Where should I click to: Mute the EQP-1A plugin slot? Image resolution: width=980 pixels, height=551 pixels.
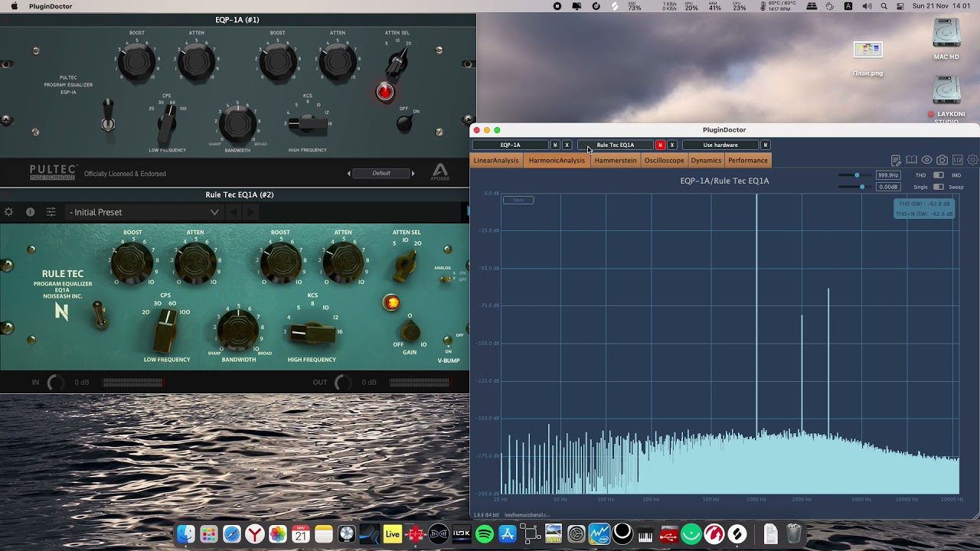point(555,145)
